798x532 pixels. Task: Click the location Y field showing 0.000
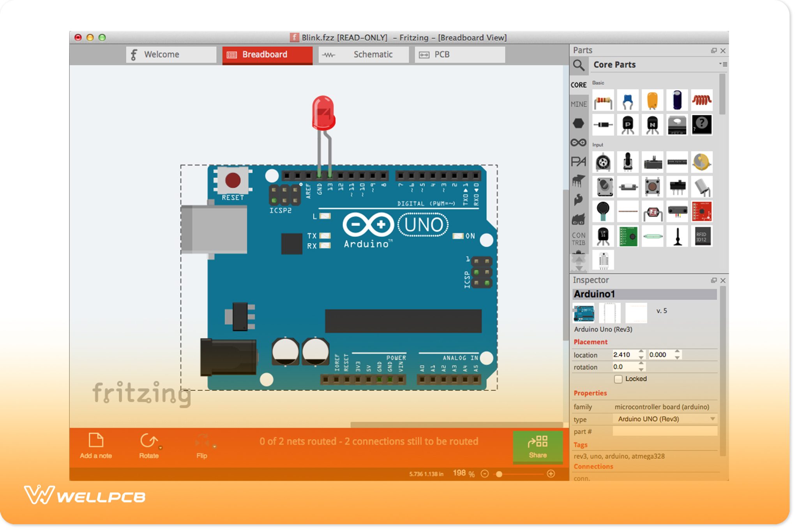[x=661, y=355]
